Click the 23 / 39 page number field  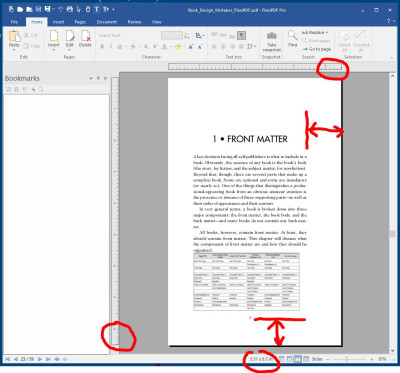point(28,359)
